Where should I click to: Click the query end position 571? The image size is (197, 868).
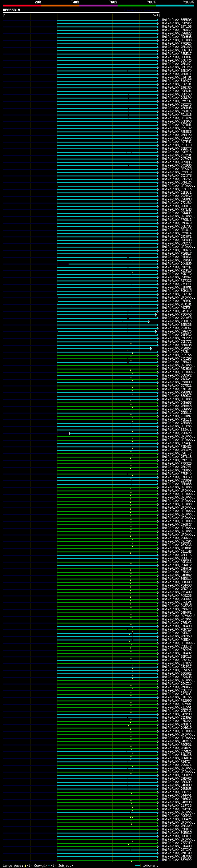[155, 15]
